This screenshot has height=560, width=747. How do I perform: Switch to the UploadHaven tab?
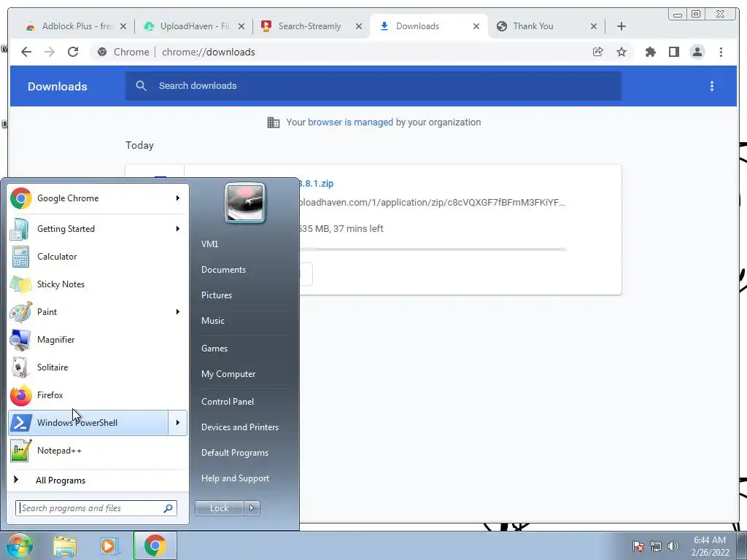tap(194, 26)
